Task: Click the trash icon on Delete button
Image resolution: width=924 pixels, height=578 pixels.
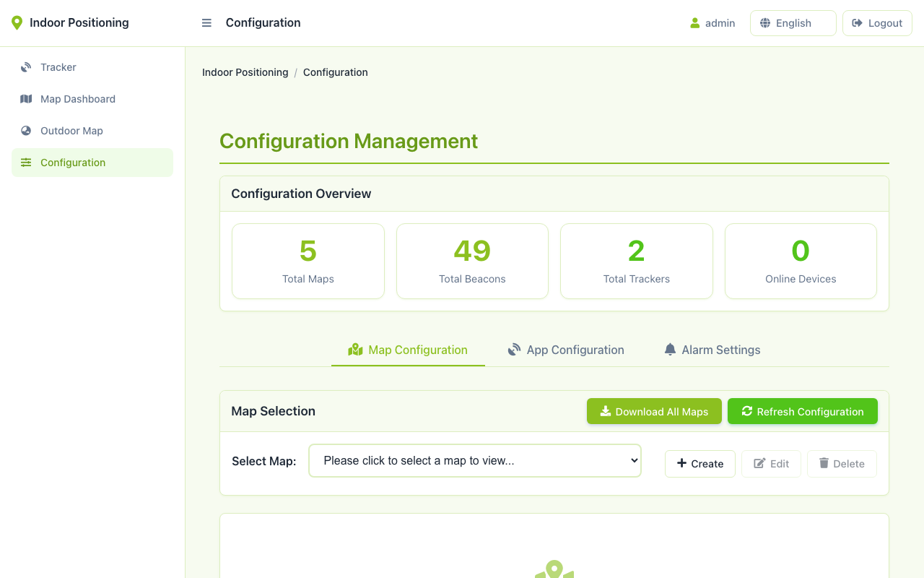Action: (x=824, y=464)
